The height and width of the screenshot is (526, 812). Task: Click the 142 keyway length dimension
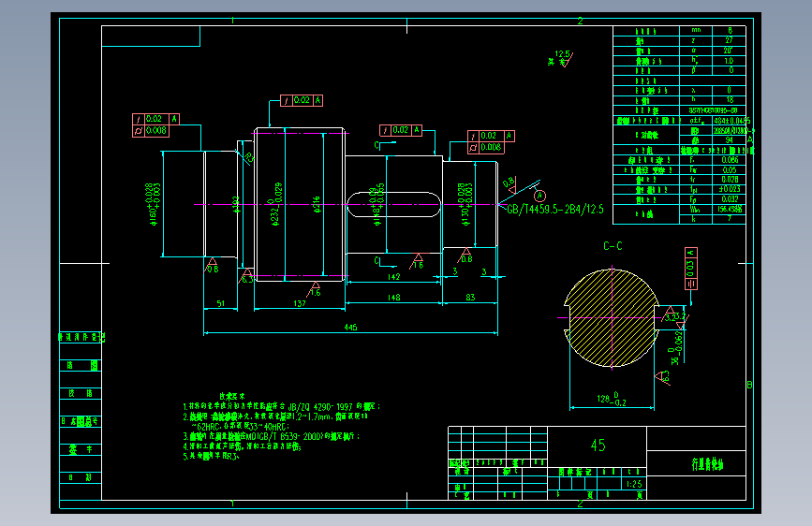coord(393,277)
